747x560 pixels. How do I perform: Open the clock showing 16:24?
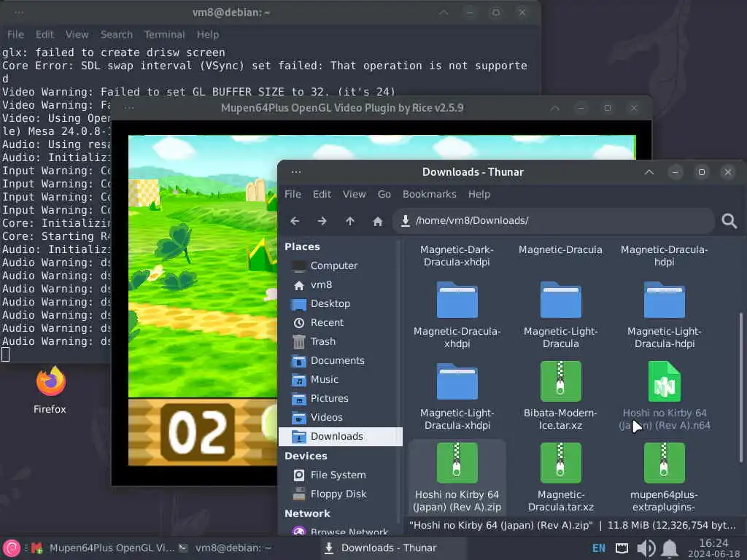[713, 548]
